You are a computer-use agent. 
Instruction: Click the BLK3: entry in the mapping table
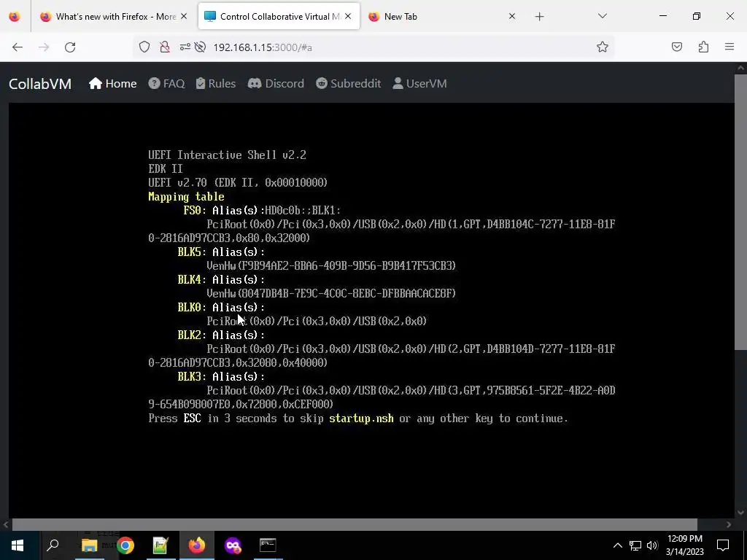192,377
